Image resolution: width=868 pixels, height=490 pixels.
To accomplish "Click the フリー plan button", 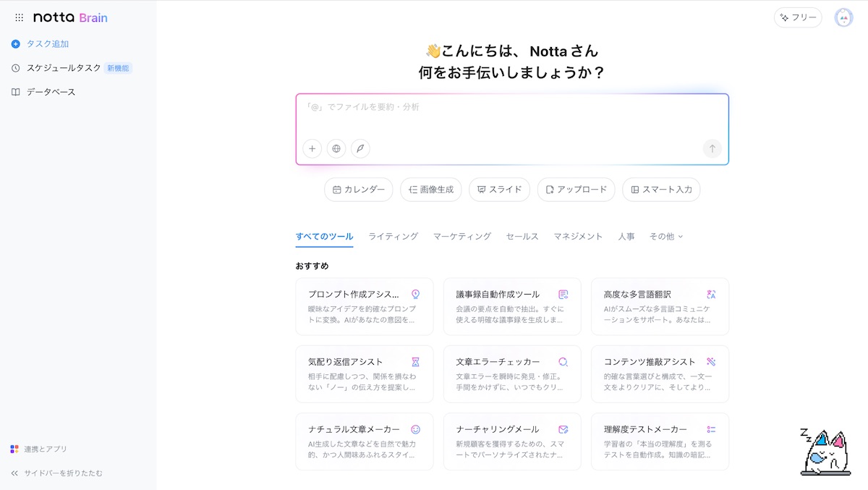I will pyautogui.click(x=798, y=17).
